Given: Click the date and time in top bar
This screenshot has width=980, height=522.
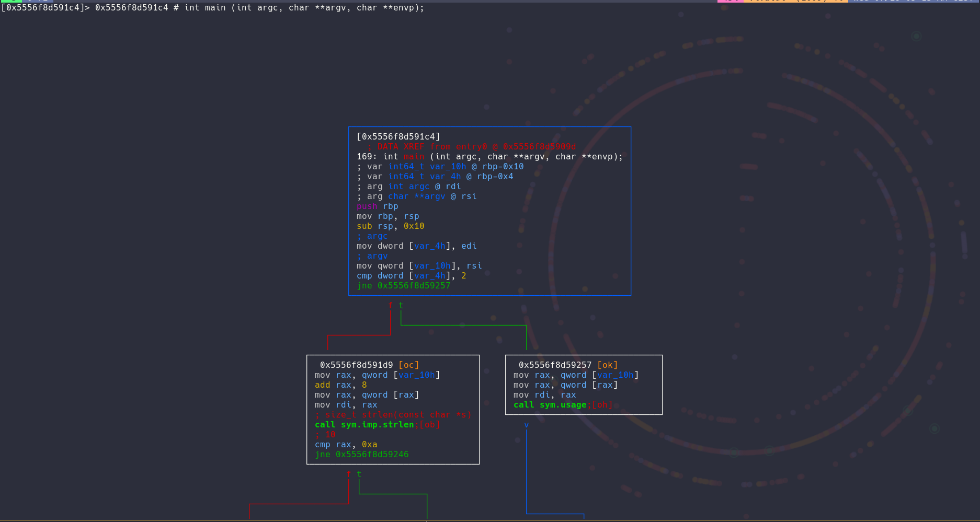Looking at the screenshot, I should coord(913,1).
